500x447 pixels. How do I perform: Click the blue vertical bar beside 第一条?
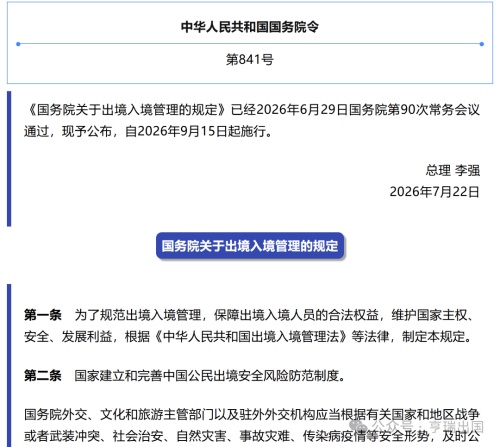[x=9, y=366]
